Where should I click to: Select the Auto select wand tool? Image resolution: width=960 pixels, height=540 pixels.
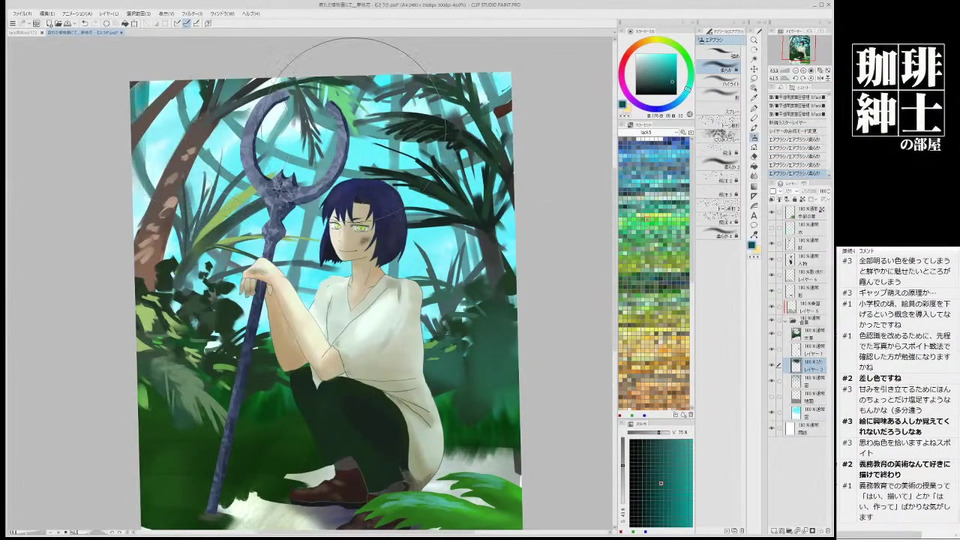pos(754,59)
